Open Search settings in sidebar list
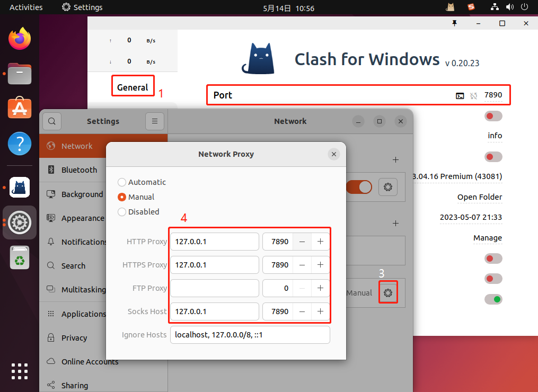 pyautogui.click(x=74, y=266)
